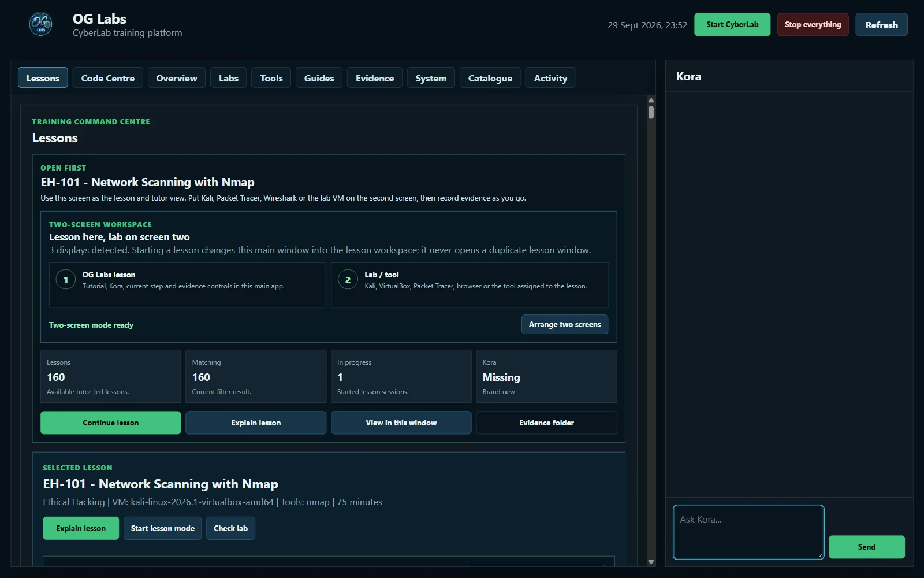Select the Tools tab

click(x=271, y=78)
